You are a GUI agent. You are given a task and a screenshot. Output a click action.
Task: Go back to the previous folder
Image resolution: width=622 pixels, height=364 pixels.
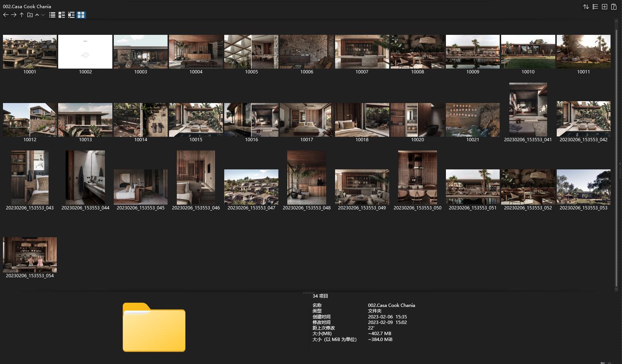[6, 15]
